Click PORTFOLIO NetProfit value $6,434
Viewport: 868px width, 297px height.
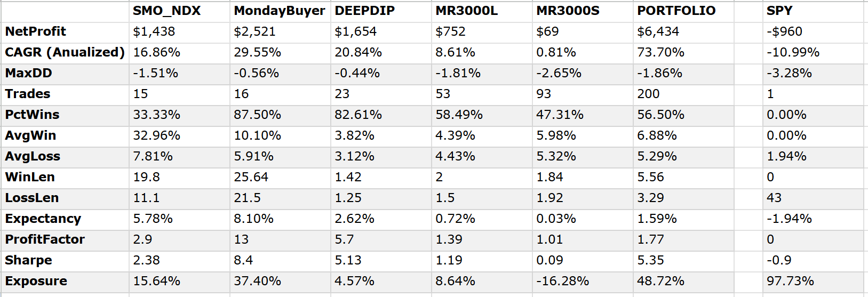[658, 31]
